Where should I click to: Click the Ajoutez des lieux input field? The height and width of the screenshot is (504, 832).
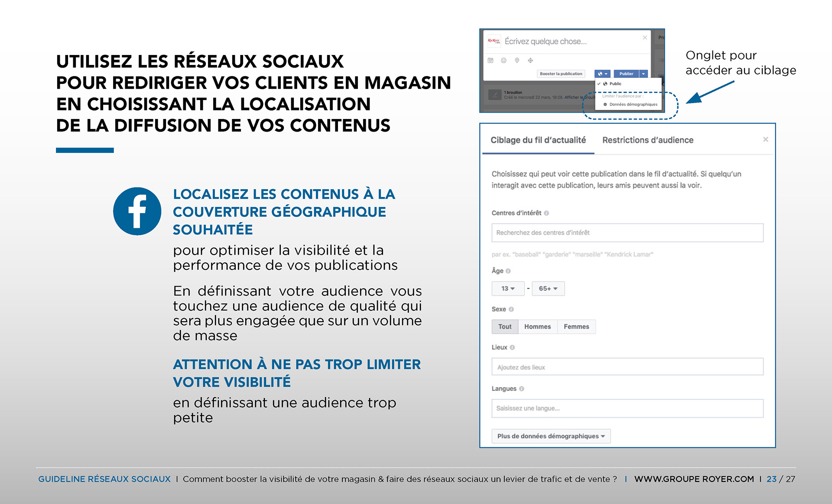tap(627, 367)
